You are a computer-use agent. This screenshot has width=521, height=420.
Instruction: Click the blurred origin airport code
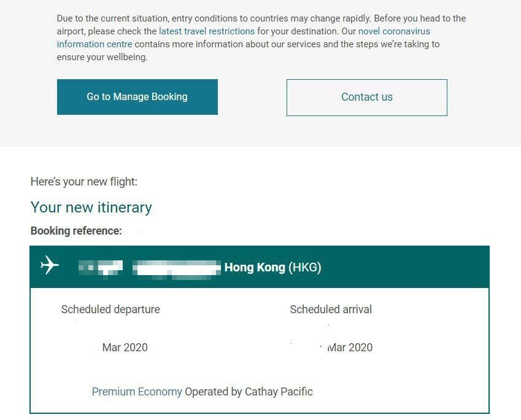101,267
